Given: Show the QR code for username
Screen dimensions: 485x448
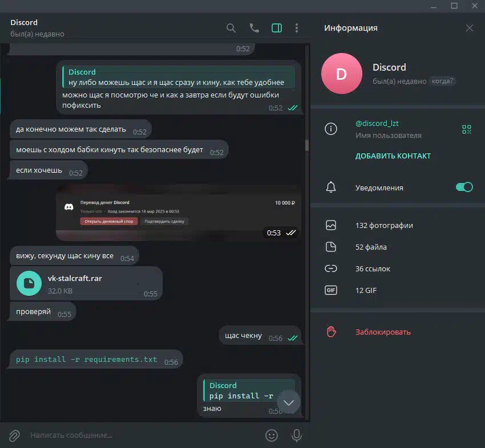Looking at the screenshot, I should click(466, 129).
